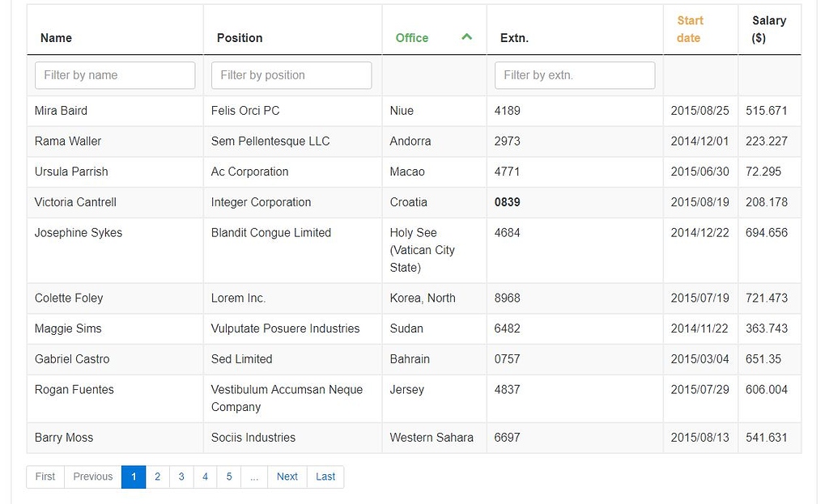The height and width of the screenshot is (504, 829).
Task: Focus the Filter by name field
Action: pyautogui.click(x=115, y=75)
